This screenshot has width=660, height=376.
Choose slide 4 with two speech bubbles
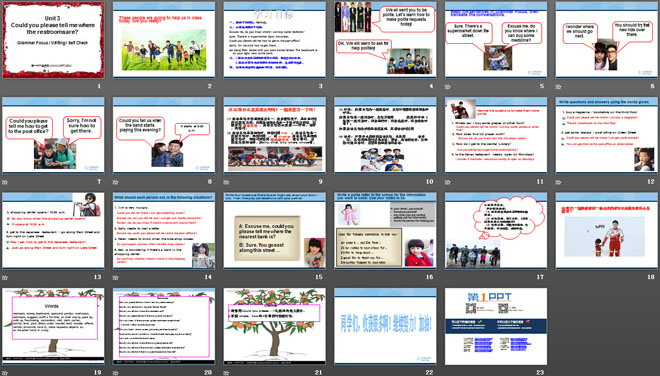coord(385,40)
